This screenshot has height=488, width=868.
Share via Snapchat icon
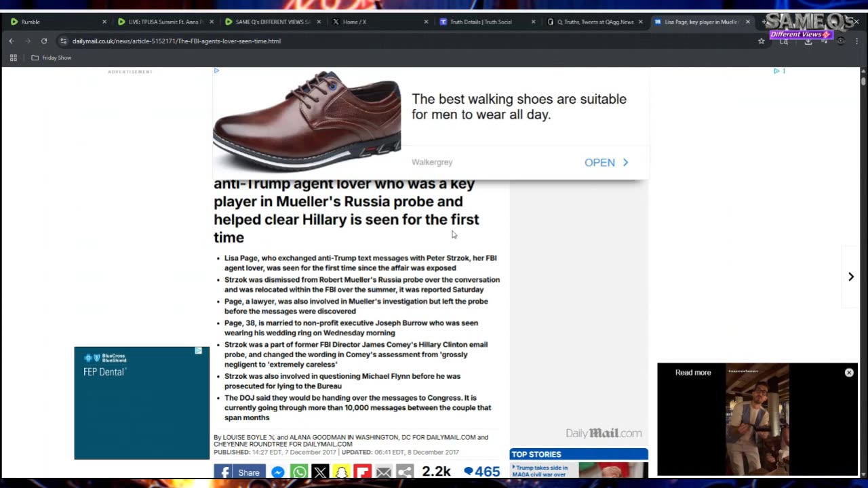coord(341,472)
